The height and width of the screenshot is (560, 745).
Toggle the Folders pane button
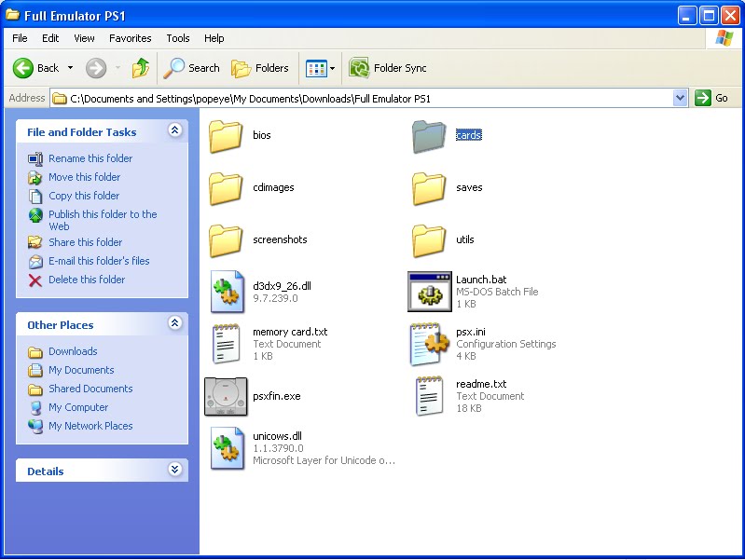[260, 68]
